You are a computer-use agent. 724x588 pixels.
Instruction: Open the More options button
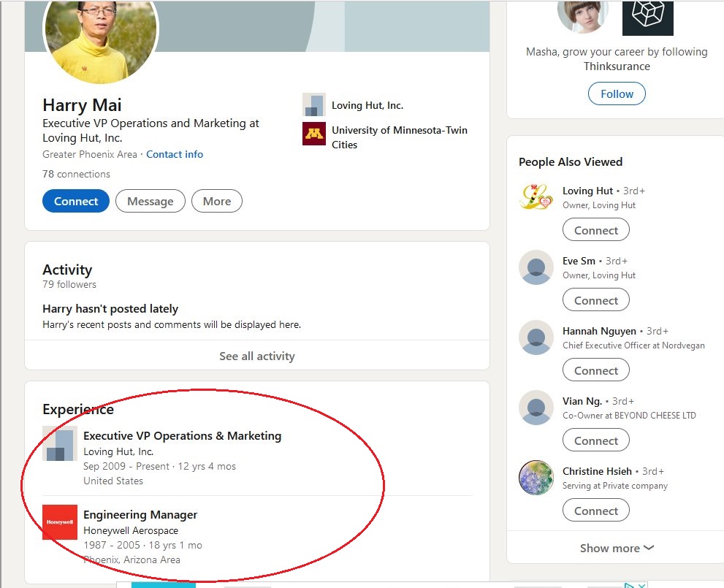(x=216, y=201)
